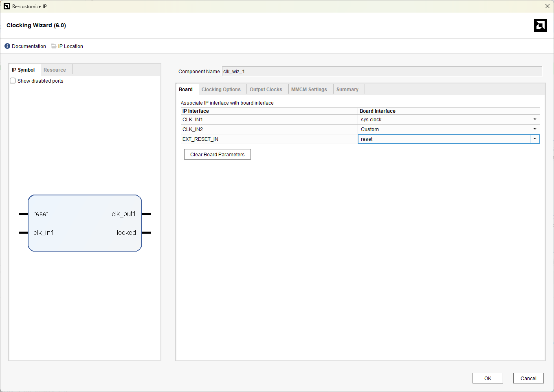Confirm with the OK button
The height and width of the screenshot is (392, 554).
coord(488,378)
